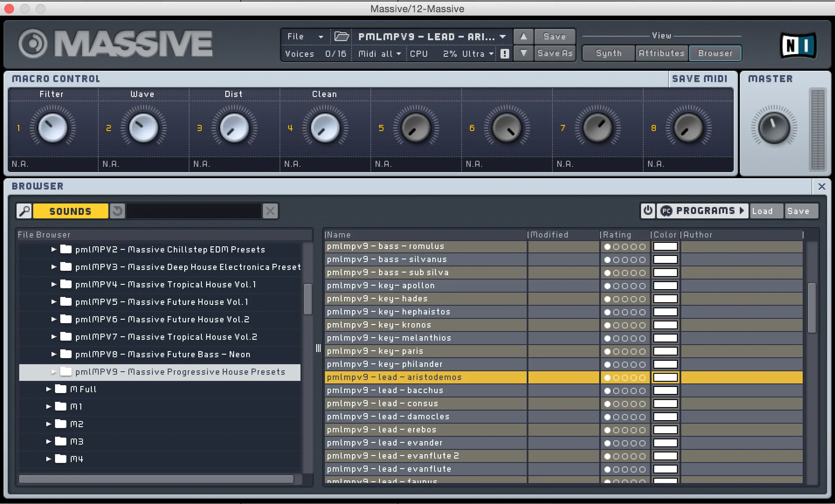Click the Native Instruments NI logo
835x504 pixels.
point(797,45)
